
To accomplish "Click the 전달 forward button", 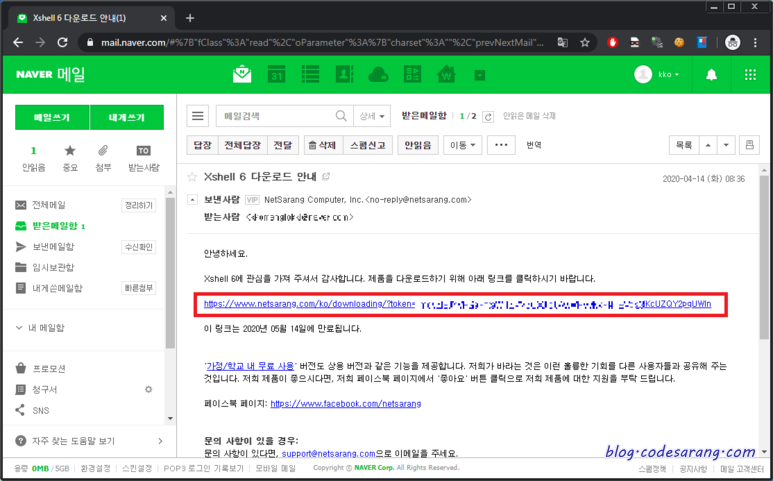I will pyautogui.click(x=283, y=145).
